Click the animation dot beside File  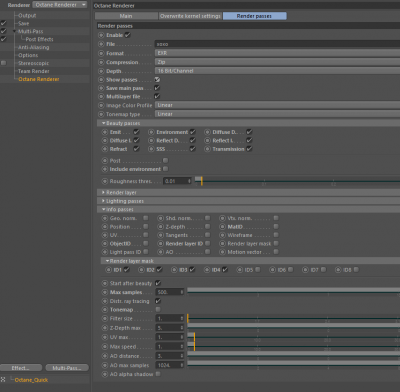click(101, 44)
